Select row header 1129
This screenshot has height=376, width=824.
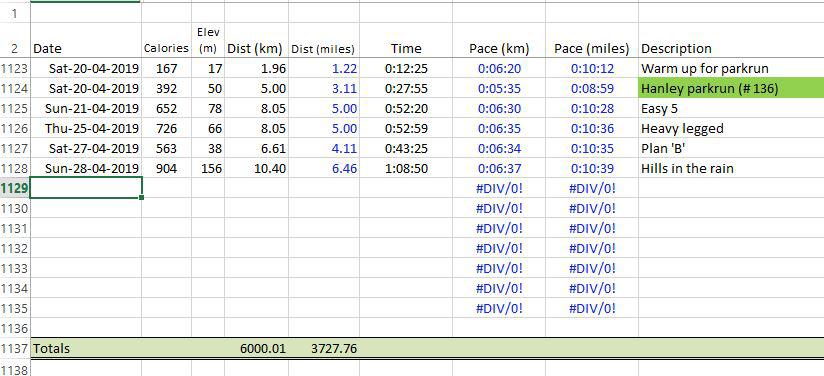pyautogui.click(x=15, y=188)
